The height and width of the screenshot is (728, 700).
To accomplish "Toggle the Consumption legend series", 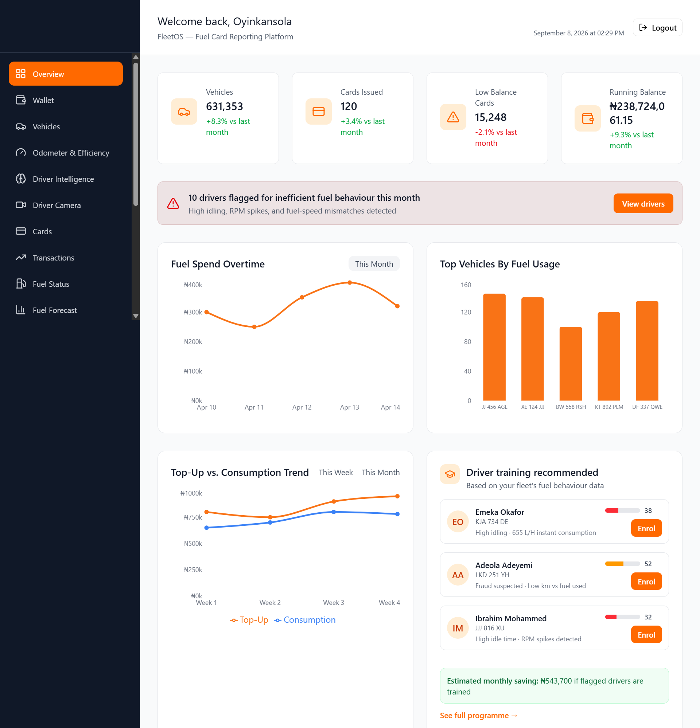I will pos(305,619).
